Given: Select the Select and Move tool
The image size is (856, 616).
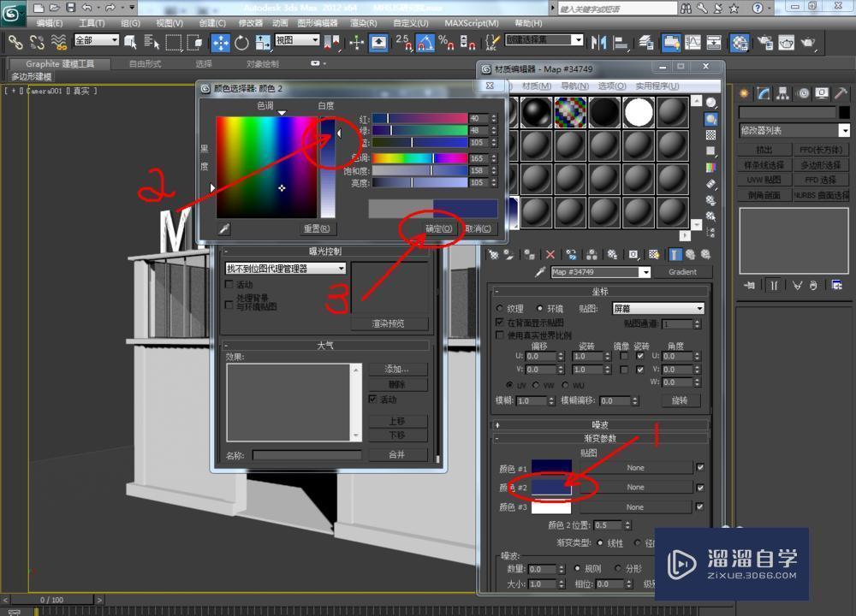Looking at the screenshot, I should tap(221, 43).
